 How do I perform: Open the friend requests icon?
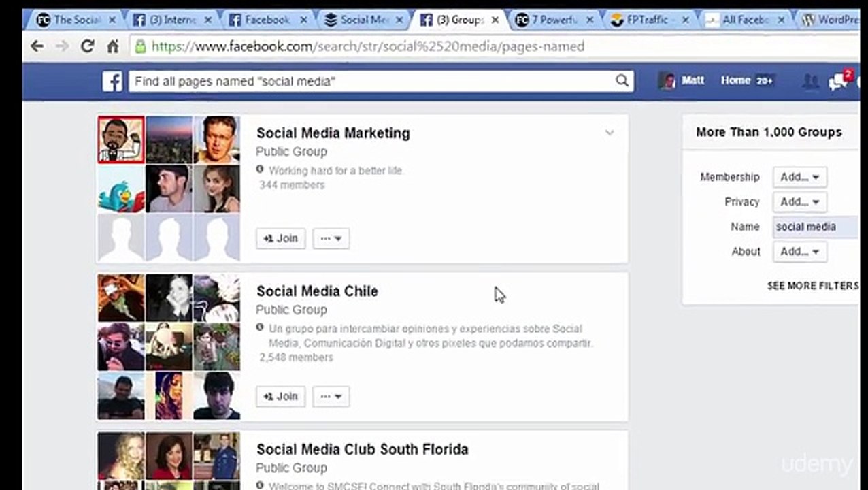810,81
